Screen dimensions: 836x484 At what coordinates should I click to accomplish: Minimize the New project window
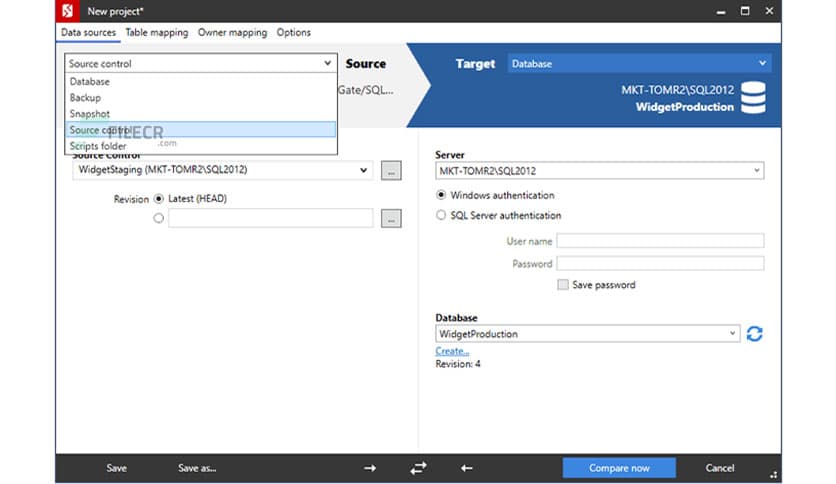coord(721,11)
